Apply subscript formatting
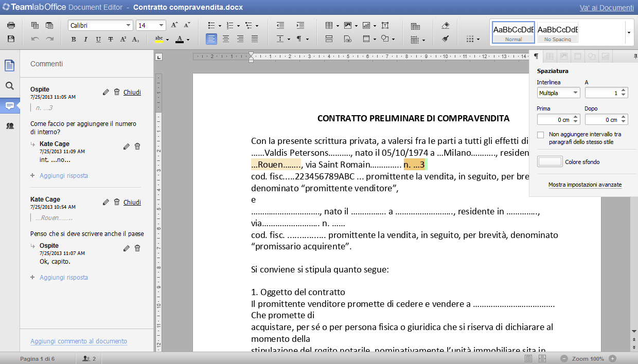 point(136,39)
